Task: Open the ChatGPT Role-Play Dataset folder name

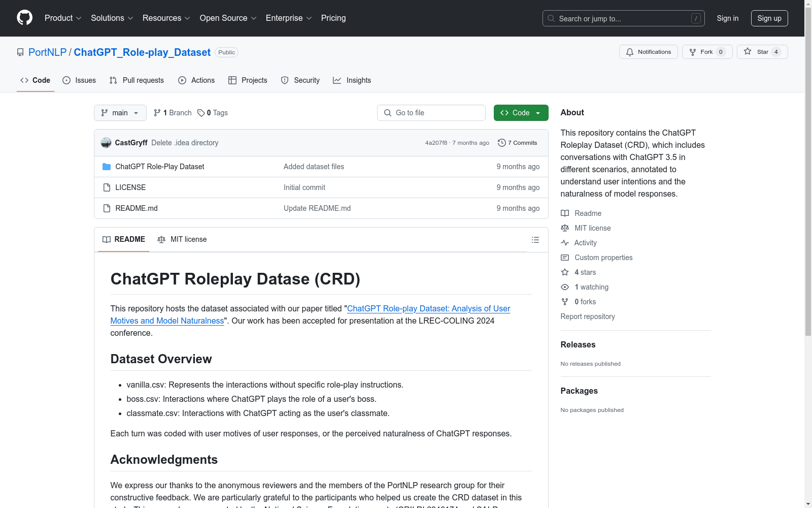Action: tap(160, 167)
